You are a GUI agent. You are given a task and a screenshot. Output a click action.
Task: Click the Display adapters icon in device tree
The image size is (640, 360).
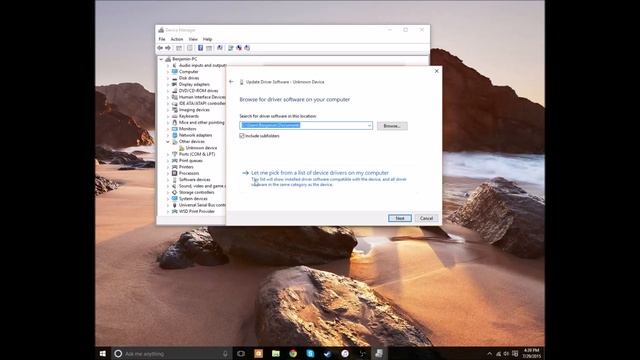pos(175,84)
